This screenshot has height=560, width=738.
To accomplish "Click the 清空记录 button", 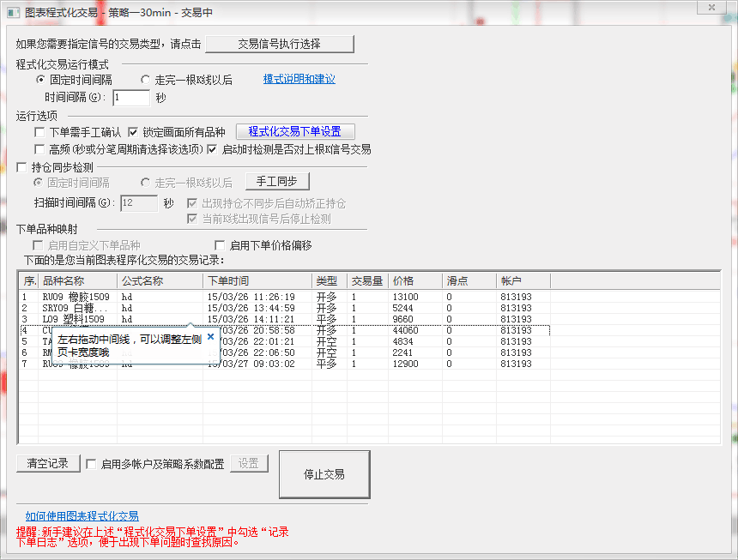I will pyautogui.click(x=48, y=463).
